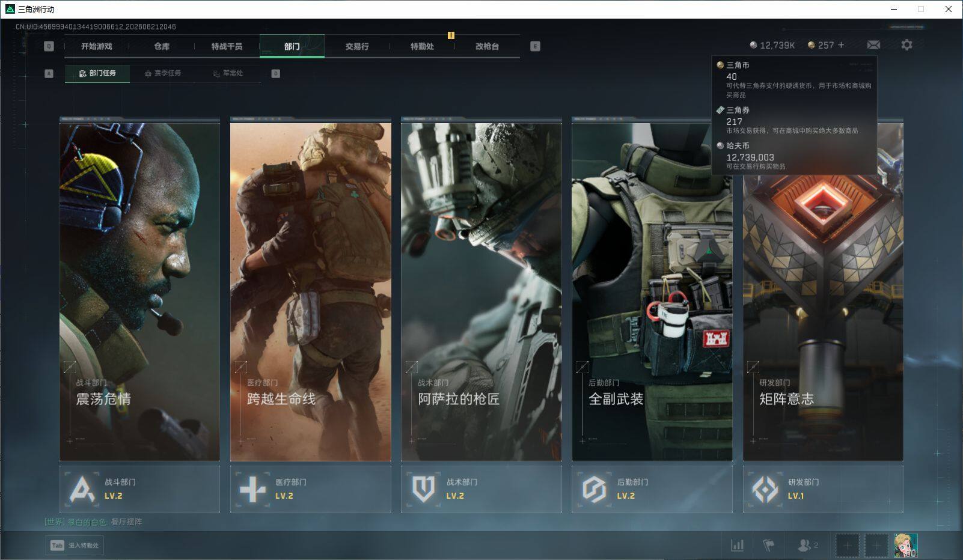Open the 特战干员 tab
This screenshot has height=560, width=963.
coord(227,46)
